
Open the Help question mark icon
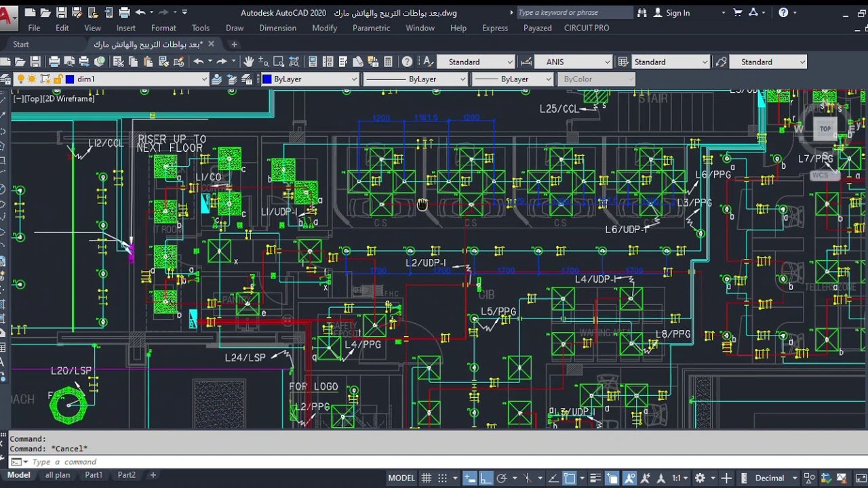point(407,62)
